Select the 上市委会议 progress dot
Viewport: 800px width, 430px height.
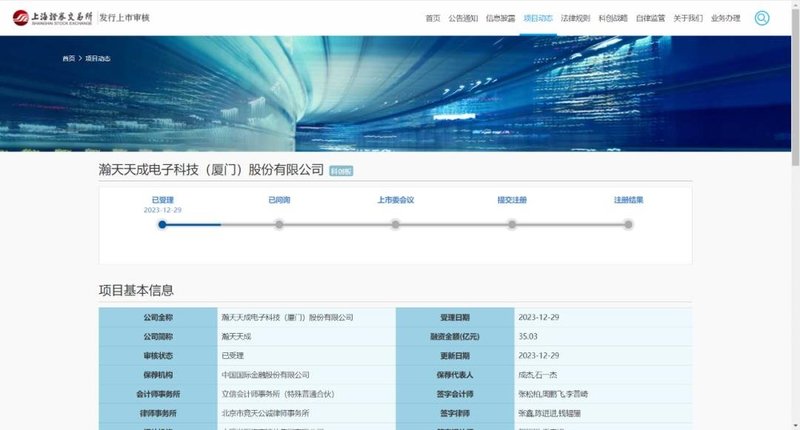click(x=395, y=224)
